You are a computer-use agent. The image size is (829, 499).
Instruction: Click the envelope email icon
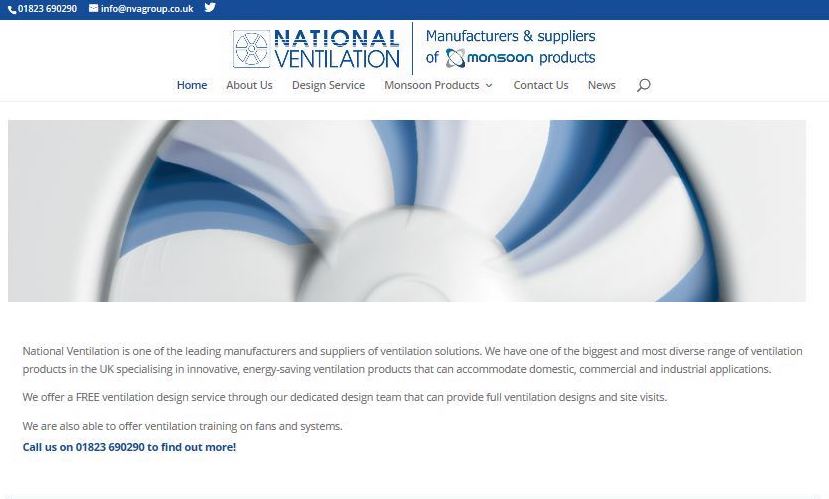(94, 8)
